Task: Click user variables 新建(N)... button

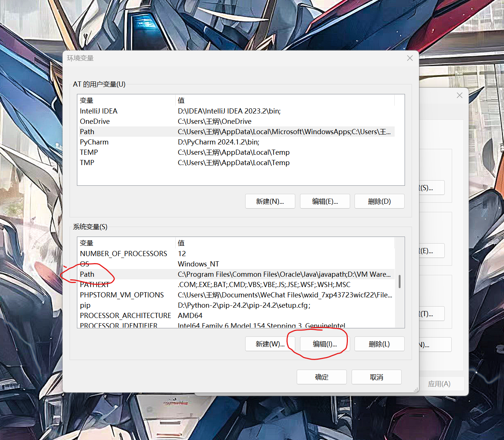Action: [270, 201]
